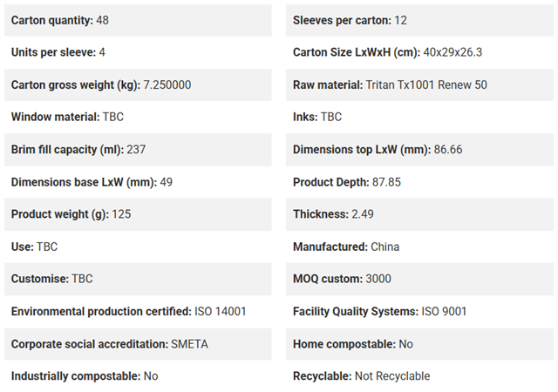Select Corporate social accreditation SMETA row
This screenshot has width=558, height=392.
pos(138,344)
